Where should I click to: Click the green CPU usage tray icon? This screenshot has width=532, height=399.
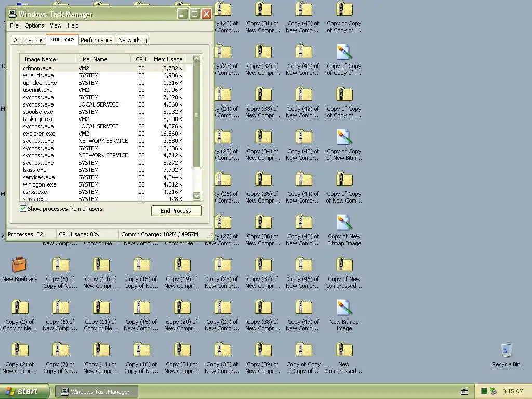[484, 391]
